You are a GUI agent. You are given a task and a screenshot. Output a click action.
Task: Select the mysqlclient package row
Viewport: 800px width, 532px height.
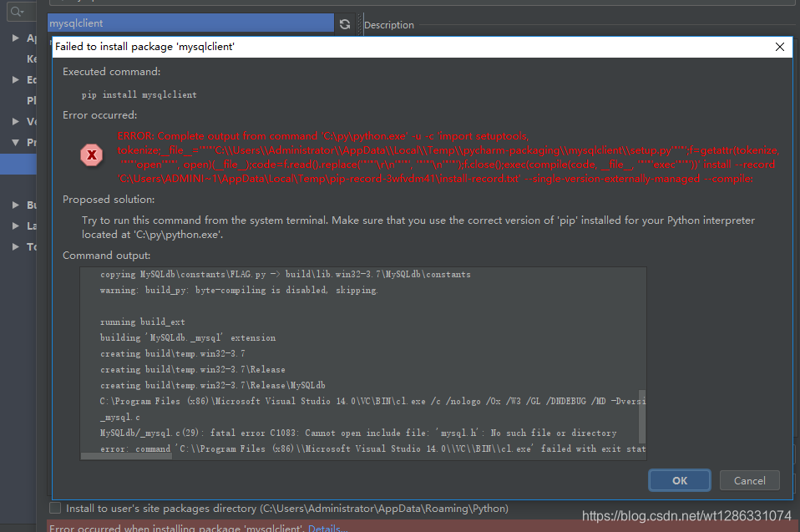tap(190, 23)
